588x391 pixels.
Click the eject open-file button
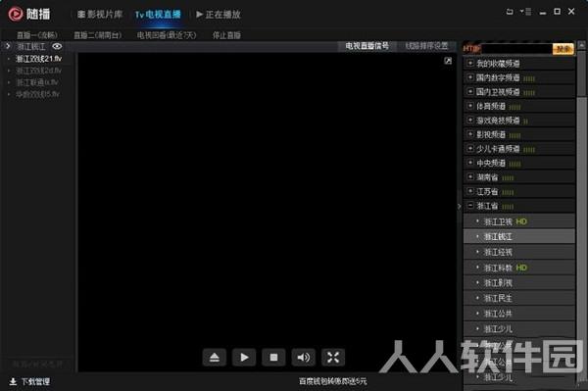click(214, 358)
